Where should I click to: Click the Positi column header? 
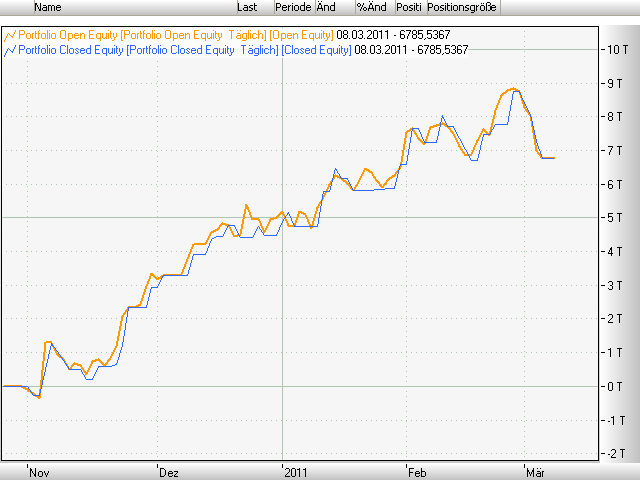tap(411, 7)
